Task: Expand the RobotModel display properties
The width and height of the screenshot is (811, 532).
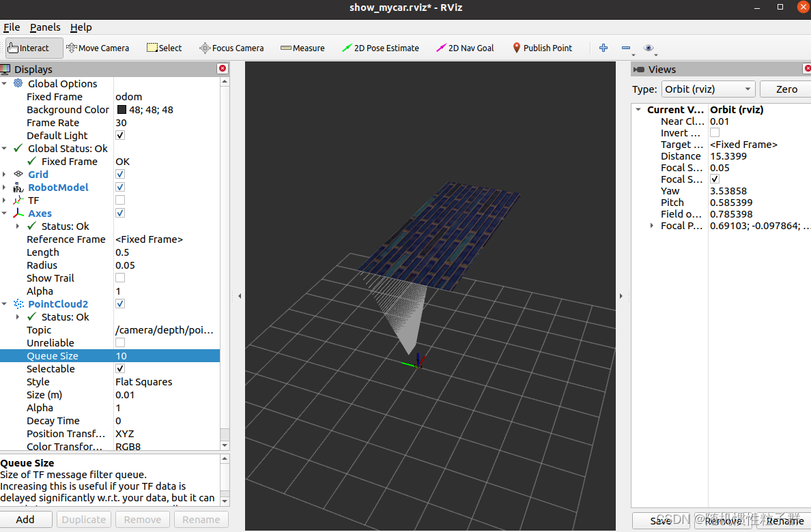Action: [5, 187]
